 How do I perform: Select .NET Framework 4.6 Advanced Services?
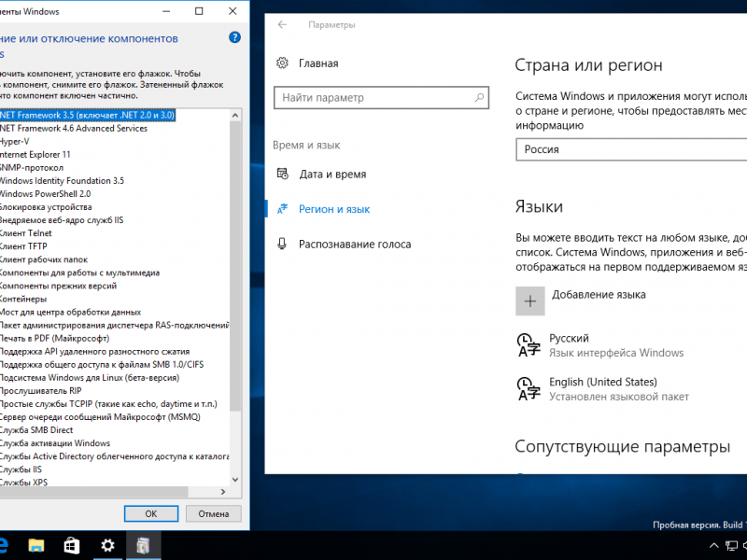pyautogui.click(x=74, y=129)
